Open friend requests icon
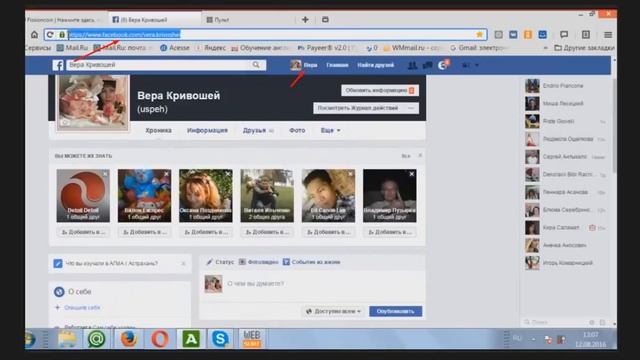Screen dimensions: 640x360 point(412,65)
